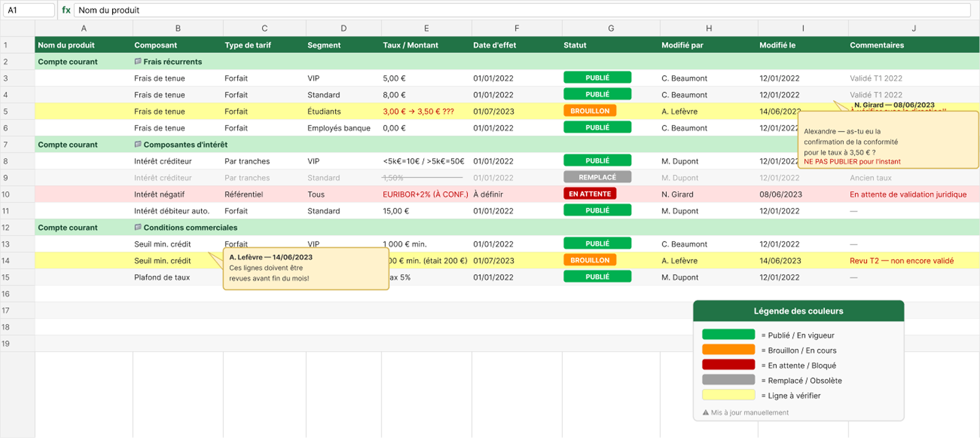The width and height of the screenshot is (980, 438).
Task: Click the Taux / Montant header cell
Action: [426, 45]
